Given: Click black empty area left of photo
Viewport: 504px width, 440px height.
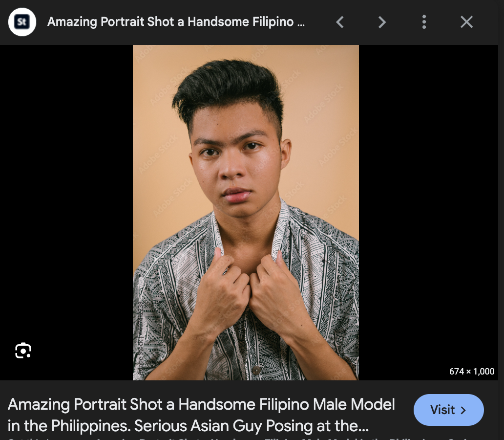Looking at the screenshot, I should (66, 196).
